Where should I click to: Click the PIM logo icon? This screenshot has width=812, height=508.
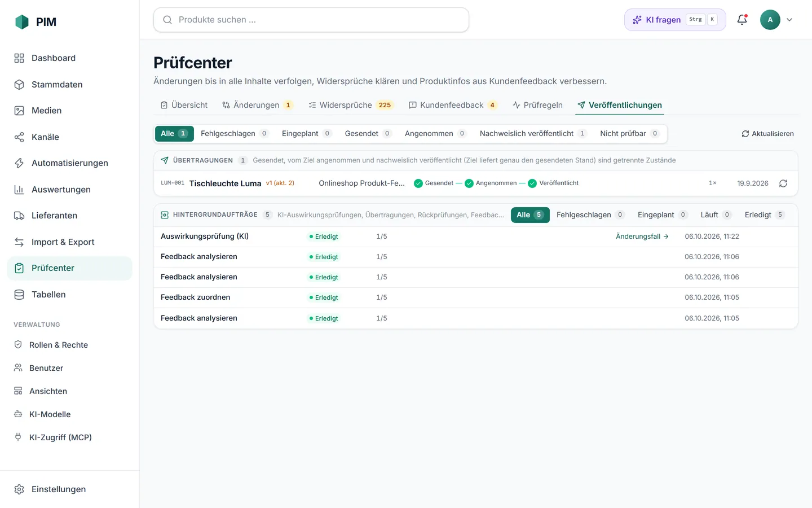pos(22,22)
